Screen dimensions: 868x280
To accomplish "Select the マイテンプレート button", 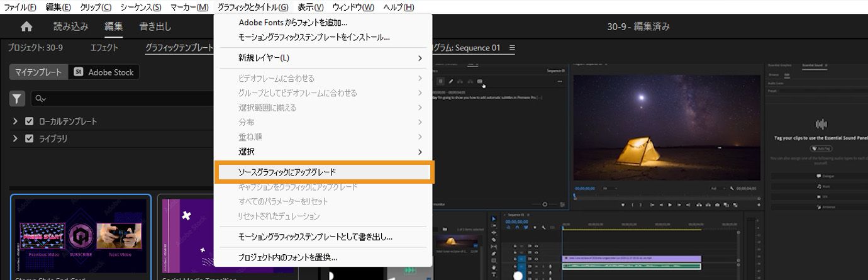I will tap(38, 72).
